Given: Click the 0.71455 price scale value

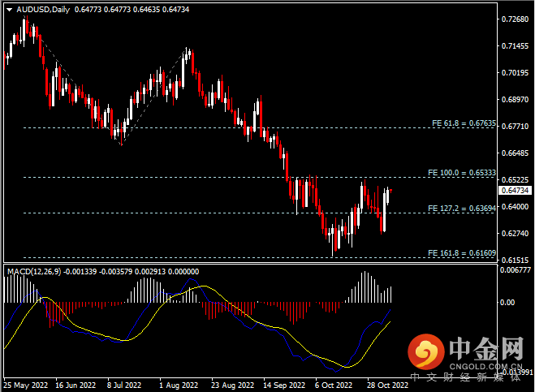Looking at the screenshot, I should click(515, 46).
